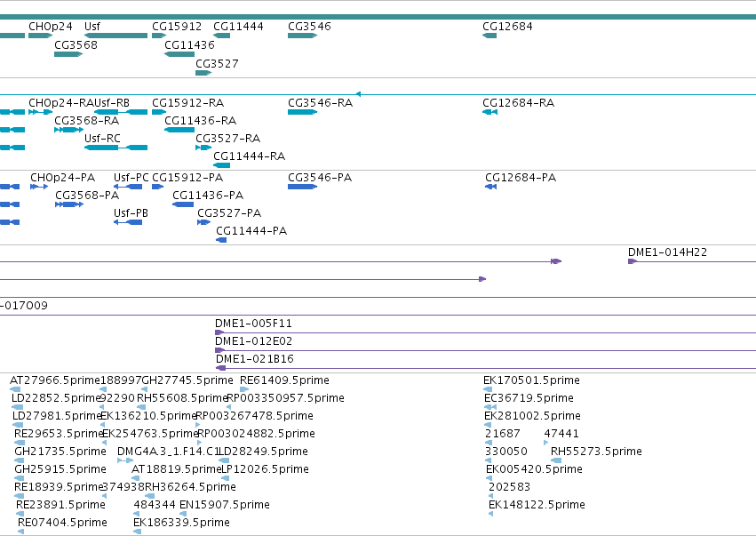Image resolution: width=756 pixels, height=536 pixels.
Task: Click the RH55608.5prime EST label
Action: [182, 398]
